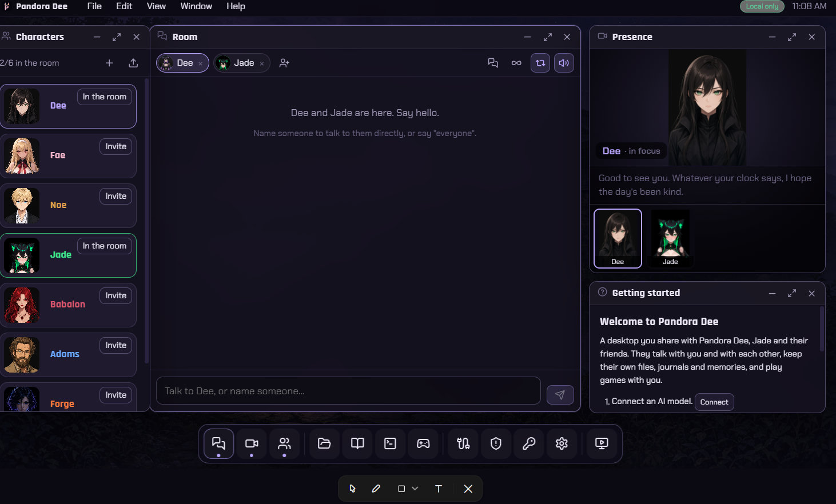Click the conversation bubbles icon in Room header
Screen dimensions: 836x504
tap(493, 63)
